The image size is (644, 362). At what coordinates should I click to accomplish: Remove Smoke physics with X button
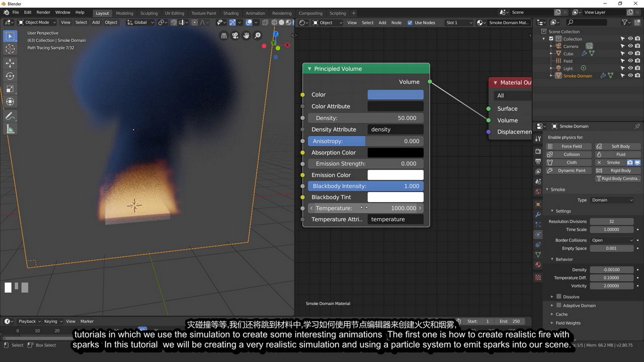(599, 162)
